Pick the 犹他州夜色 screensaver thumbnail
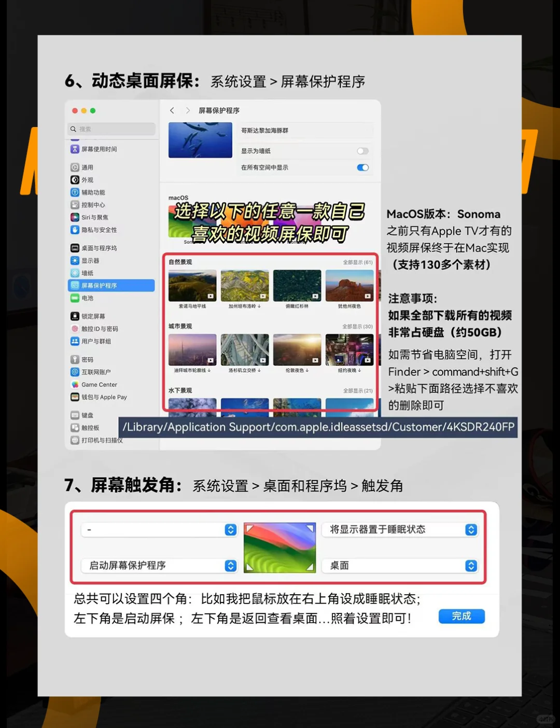560x728 pixels. pos(349,285)
